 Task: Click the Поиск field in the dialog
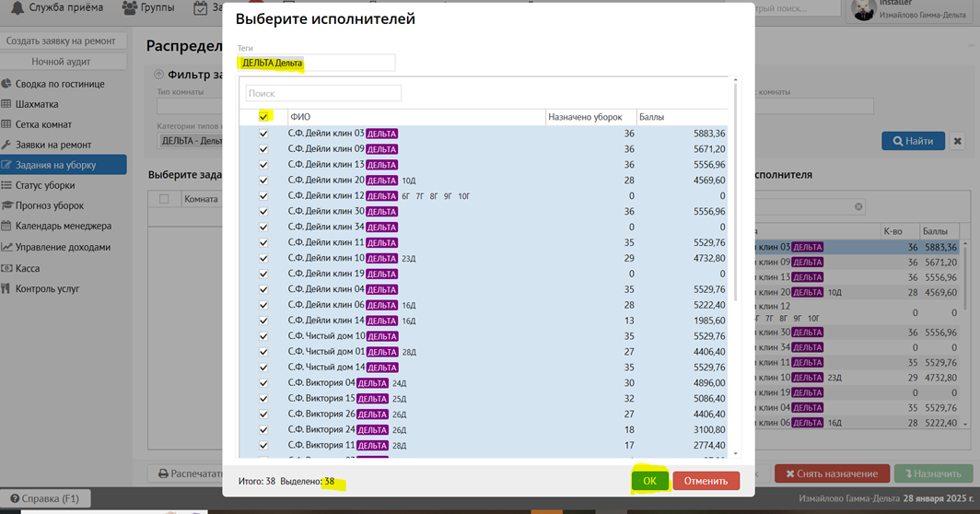point(323,93)
